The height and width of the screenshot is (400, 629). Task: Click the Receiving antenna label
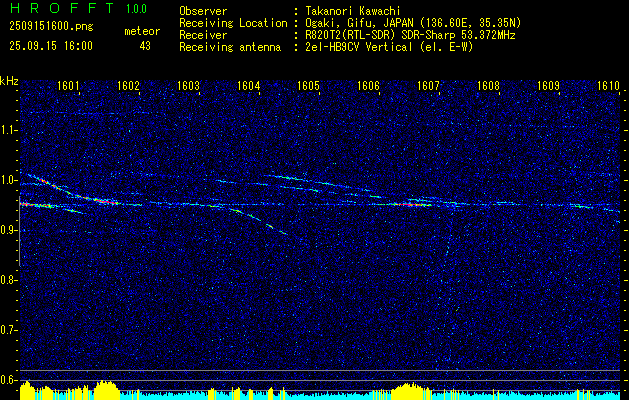pyautogui.click(x=230, y=47)
